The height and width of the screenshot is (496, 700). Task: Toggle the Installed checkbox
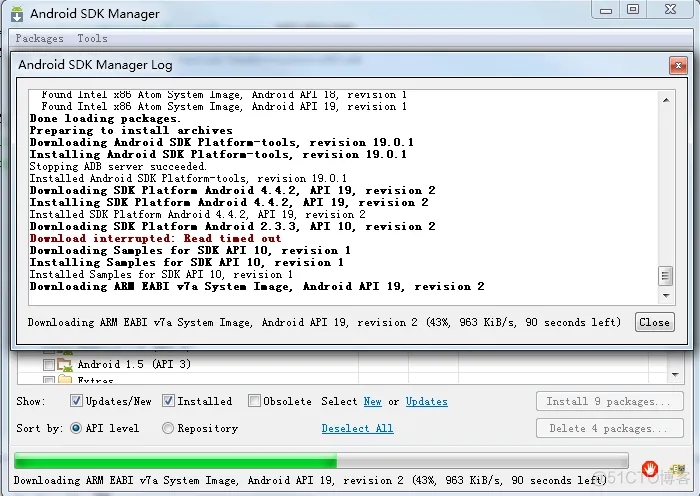[x=168, y=400]
